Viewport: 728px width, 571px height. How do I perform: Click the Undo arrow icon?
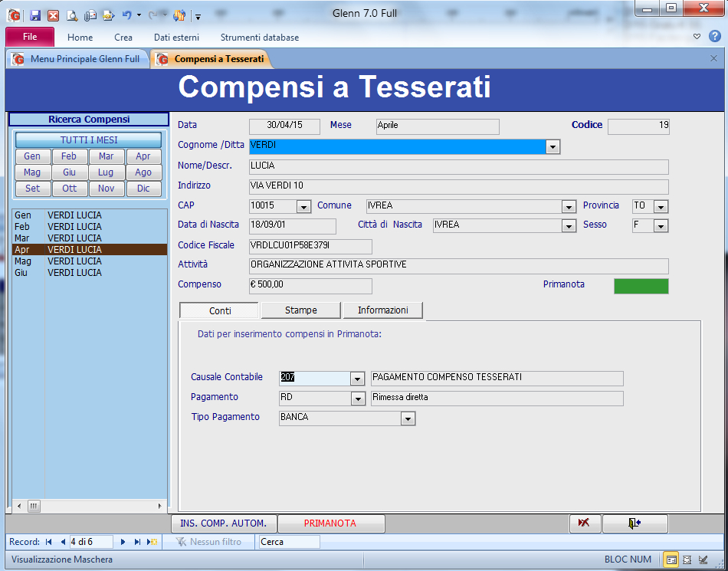(x=126, y=15)
